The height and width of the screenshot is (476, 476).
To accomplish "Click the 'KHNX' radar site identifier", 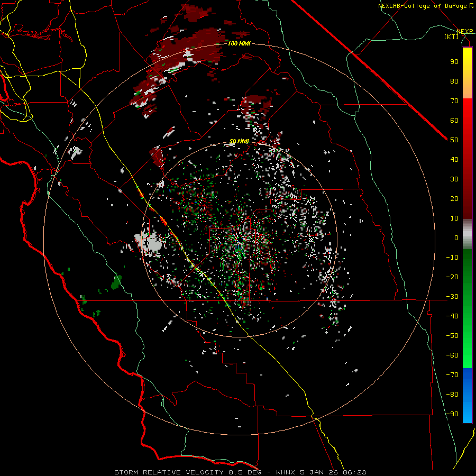I will [x=286, y=472].
